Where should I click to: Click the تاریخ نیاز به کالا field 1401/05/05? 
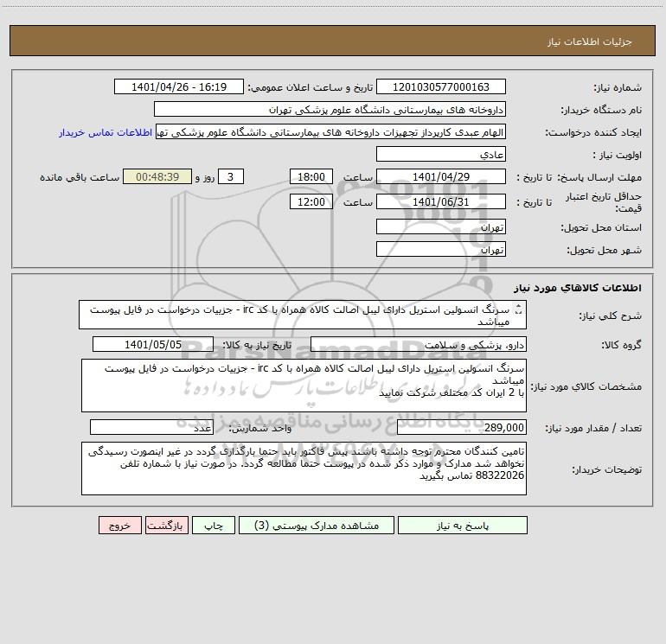tap(153, 344)
